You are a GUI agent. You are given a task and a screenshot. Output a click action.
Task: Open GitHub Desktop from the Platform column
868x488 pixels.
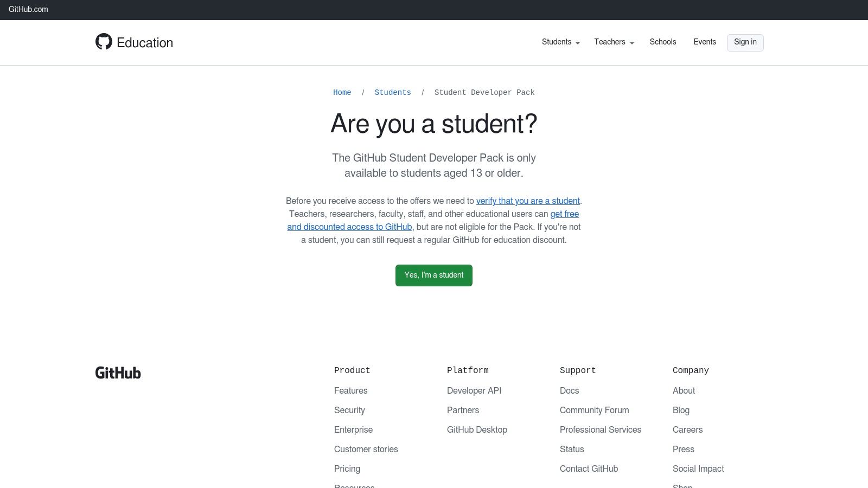(477, 429)
